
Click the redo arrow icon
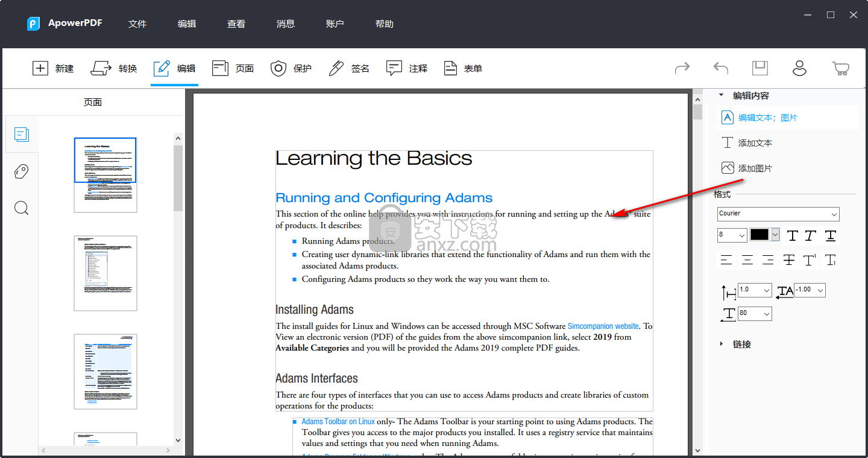point(682,68)
